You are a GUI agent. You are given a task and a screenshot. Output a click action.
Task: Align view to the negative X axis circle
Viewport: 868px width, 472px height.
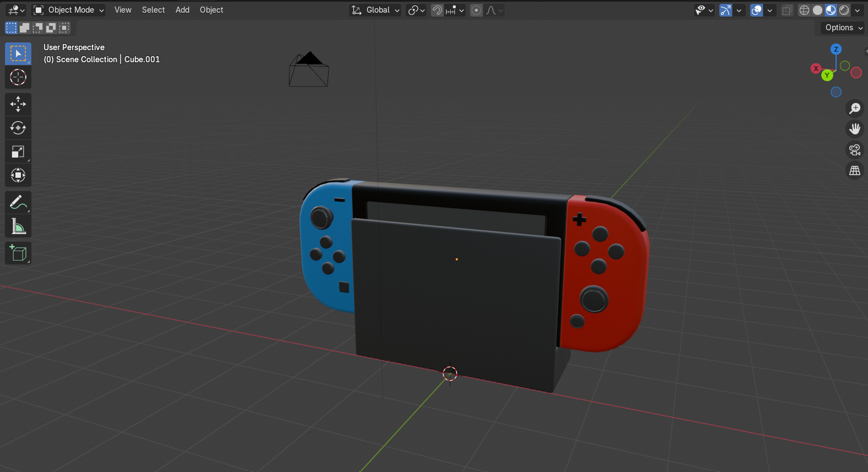[x=856, y=73]
